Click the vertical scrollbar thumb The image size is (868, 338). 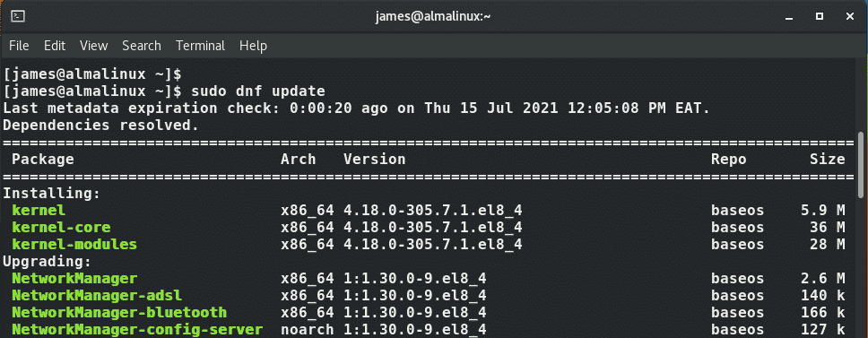click(861, 164)
